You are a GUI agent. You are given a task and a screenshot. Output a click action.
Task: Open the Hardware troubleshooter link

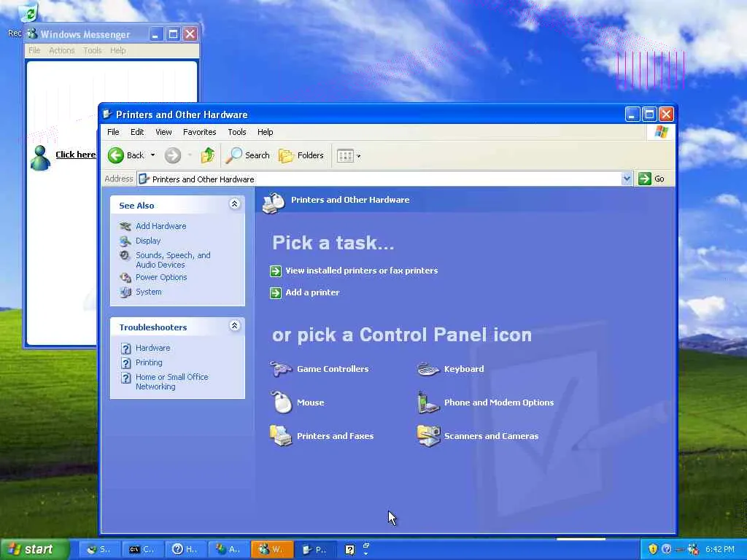[x=153, y=348]
